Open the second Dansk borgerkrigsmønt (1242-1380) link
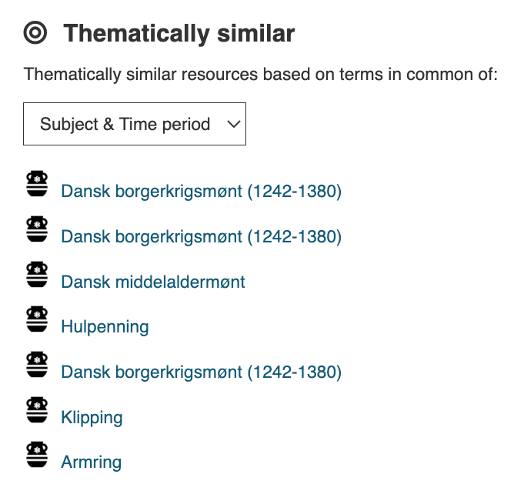The height and width of the screenshot is (492, 514). [201, 237]
